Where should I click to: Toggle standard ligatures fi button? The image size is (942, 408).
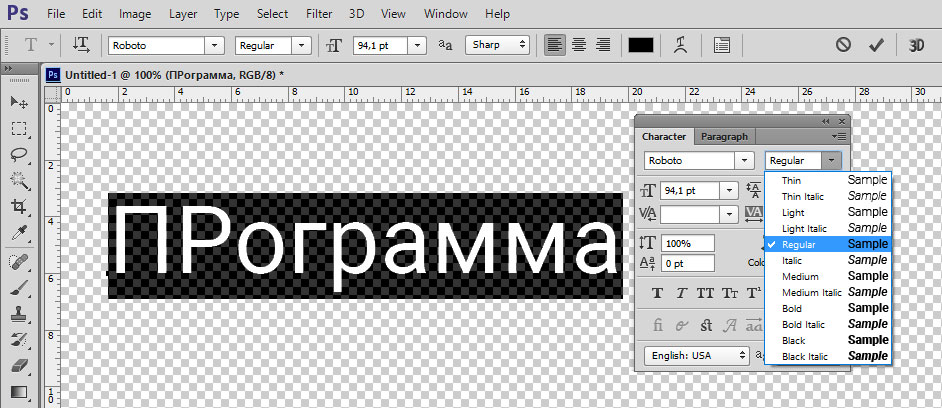pos(658,326)
